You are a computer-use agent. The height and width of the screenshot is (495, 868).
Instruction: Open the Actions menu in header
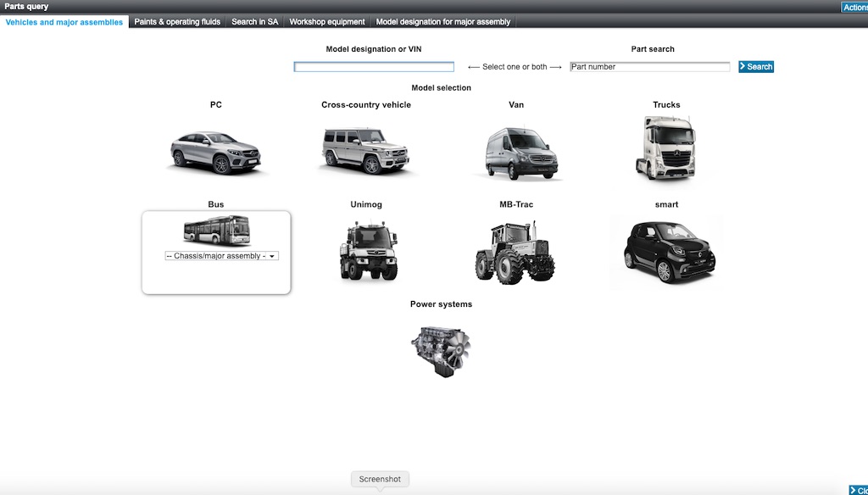tap(854, 8)
